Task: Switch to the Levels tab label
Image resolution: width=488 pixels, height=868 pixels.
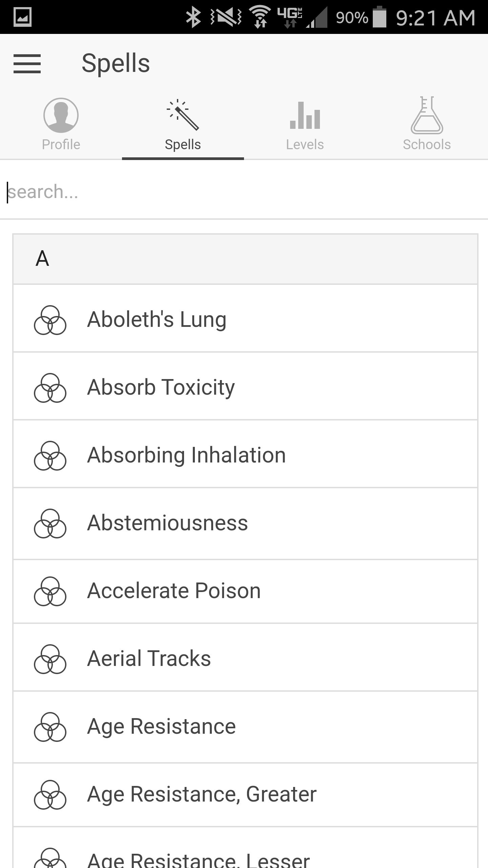Action: pos(305,145)
